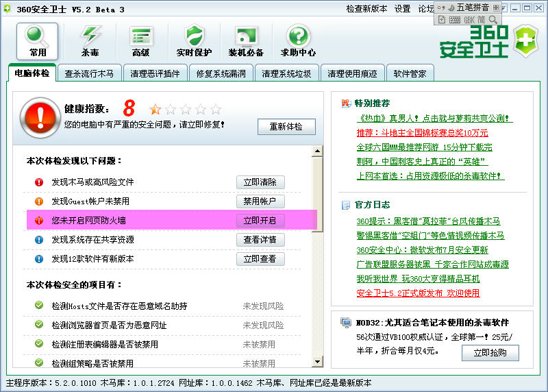Switch to the 清理恶评插件 tab
This screenshot has height=392, width=548.
point(155,73)
